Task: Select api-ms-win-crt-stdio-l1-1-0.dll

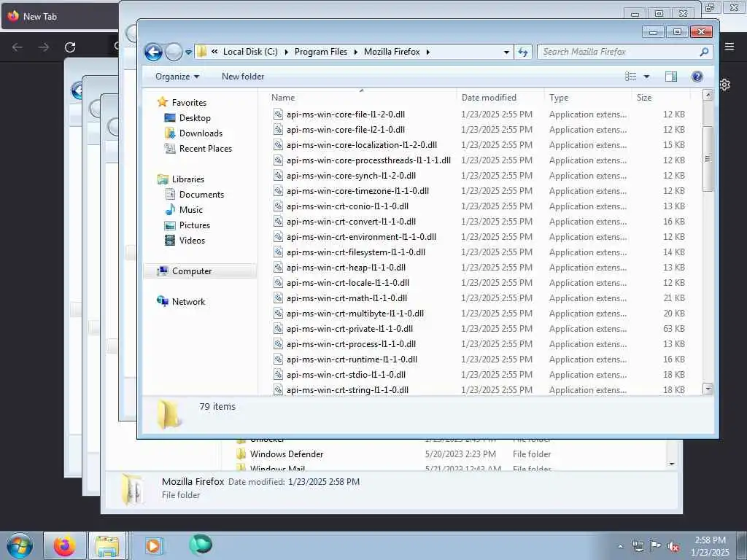Action: tap(346, 374)
